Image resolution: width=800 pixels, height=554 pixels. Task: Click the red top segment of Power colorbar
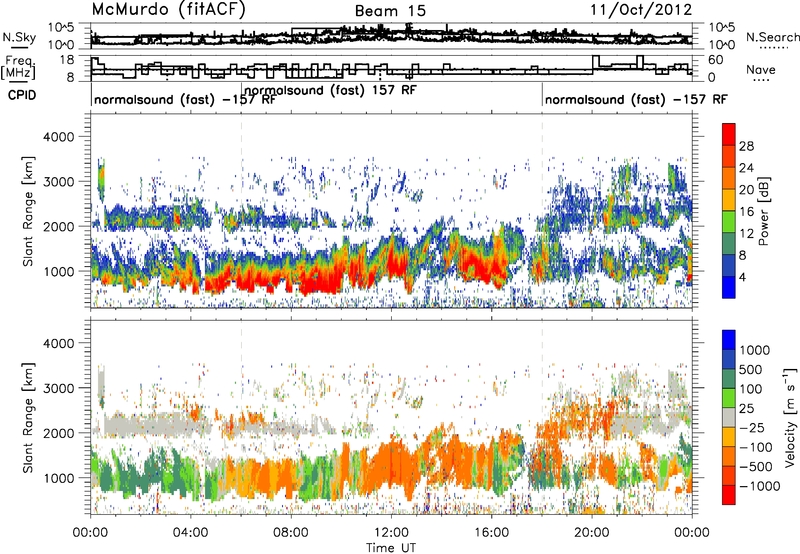[729, 134]
